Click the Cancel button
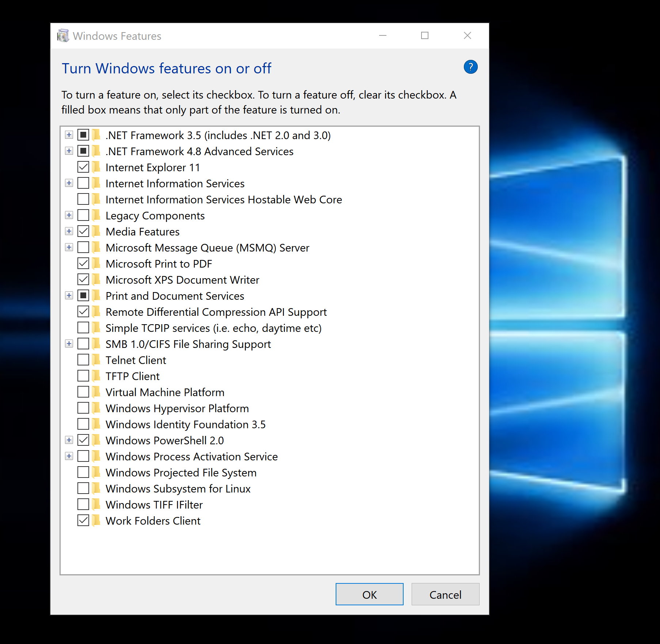Screen dimensions: 660x644 [x=445, y=594]
